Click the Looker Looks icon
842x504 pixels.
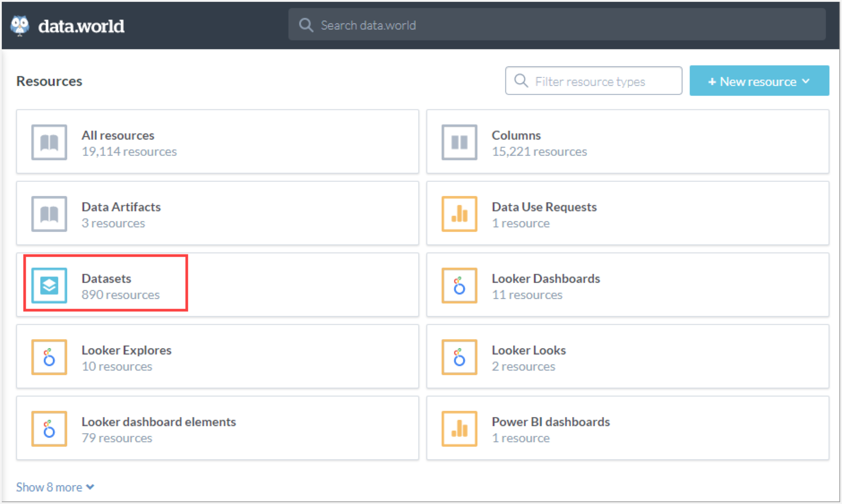click(459, 357)
